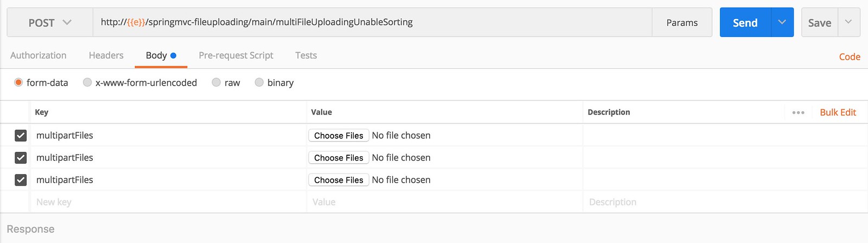Select the binary body type
Screen dimensions: 868x243
259,82
